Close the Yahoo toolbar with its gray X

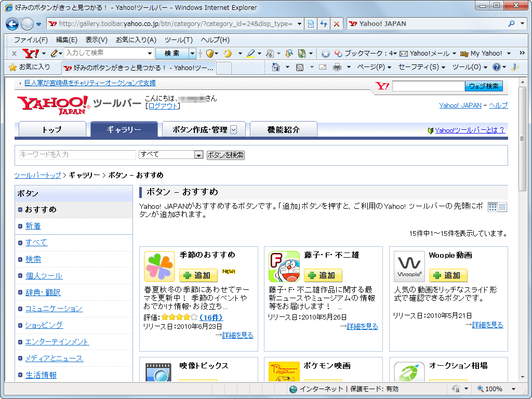[x=14, y=54]
